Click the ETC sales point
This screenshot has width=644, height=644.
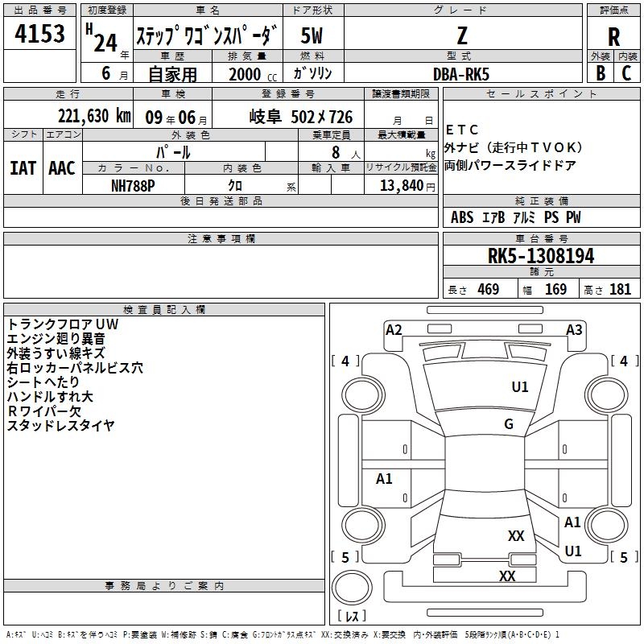pyautogui.click(x=461, y=130)
